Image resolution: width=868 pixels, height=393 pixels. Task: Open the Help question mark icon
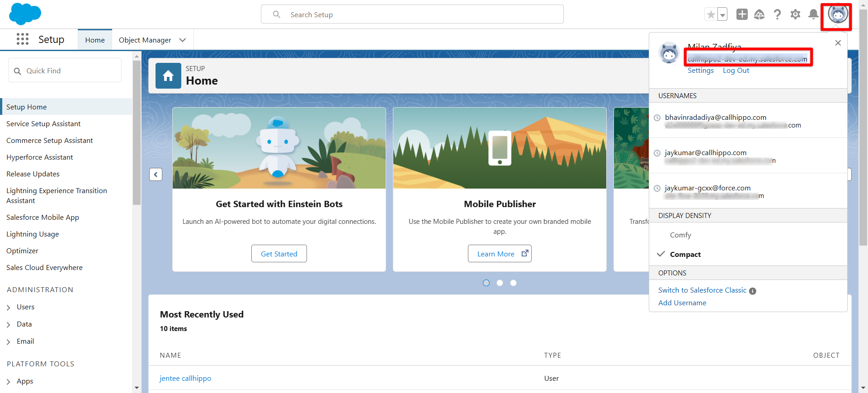[x=777, y=14]
